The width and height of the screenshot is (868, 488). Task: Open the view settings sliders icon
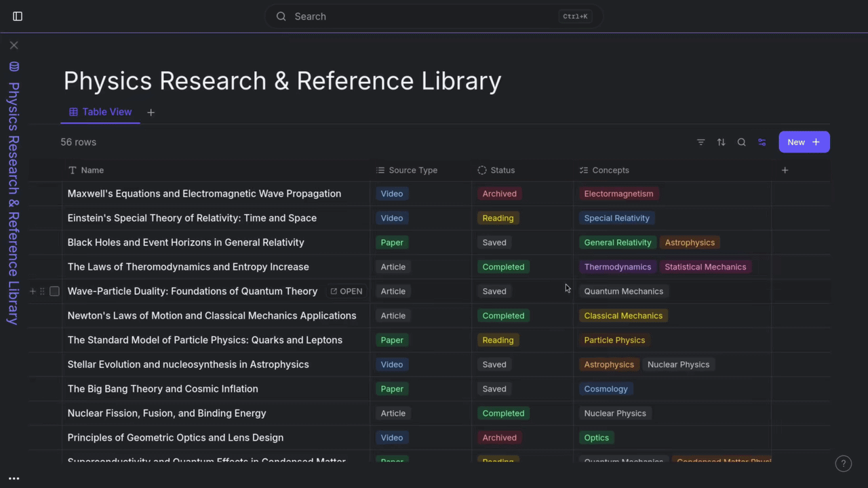[762, 142]
